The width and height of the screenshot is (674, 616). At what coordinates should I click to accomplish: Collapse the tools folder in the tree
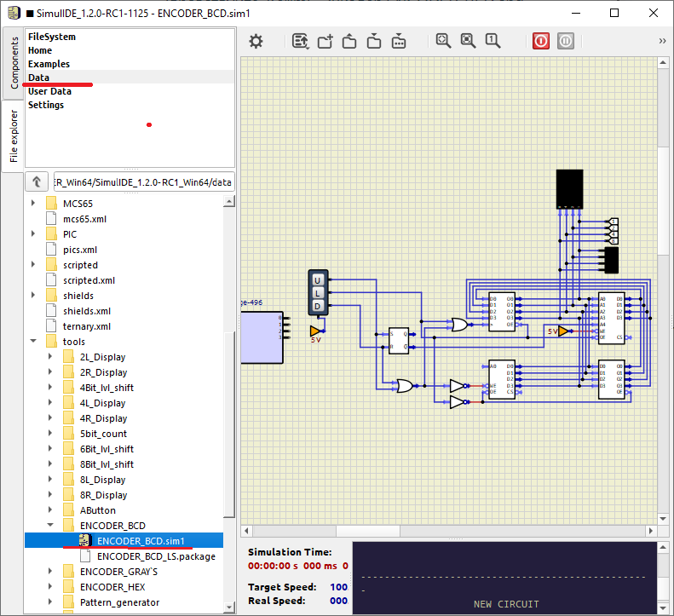pyautogui.click(x=34, y=342)
